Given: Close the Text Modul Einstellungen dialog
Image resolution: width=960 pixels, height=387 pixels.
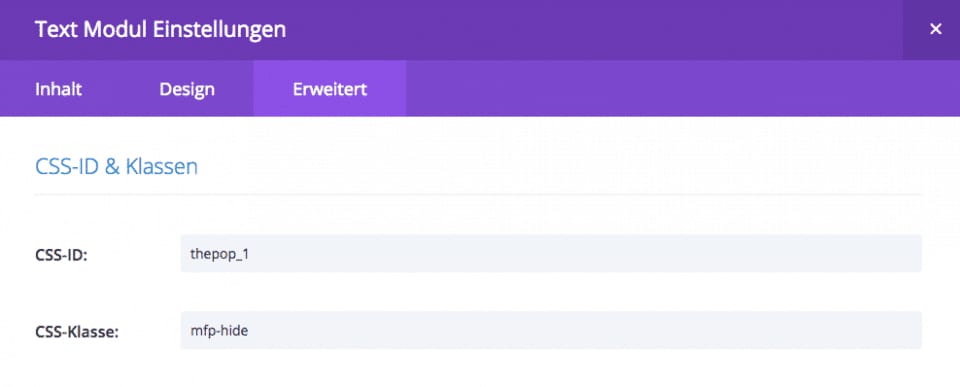Looking at the screenshot, I should click(x=935, y=29).
